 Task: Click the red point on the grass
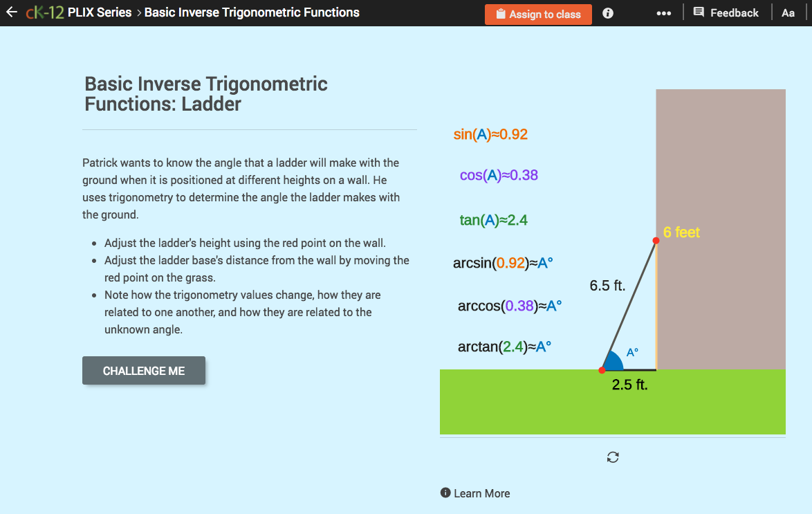(602, 369)
